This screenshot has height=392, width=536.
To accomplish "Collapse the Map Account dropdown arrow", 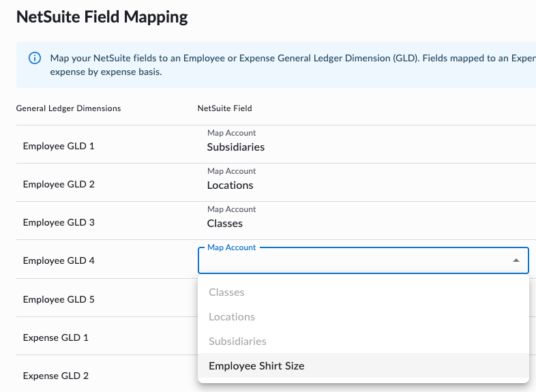I will 516,260.
